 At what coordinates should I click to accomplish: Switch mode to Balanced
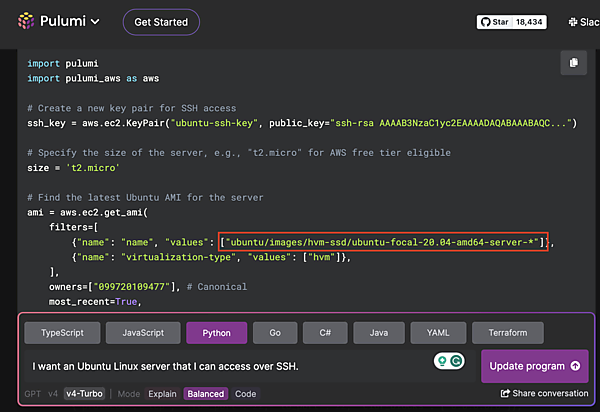click(x=205, y=394)
